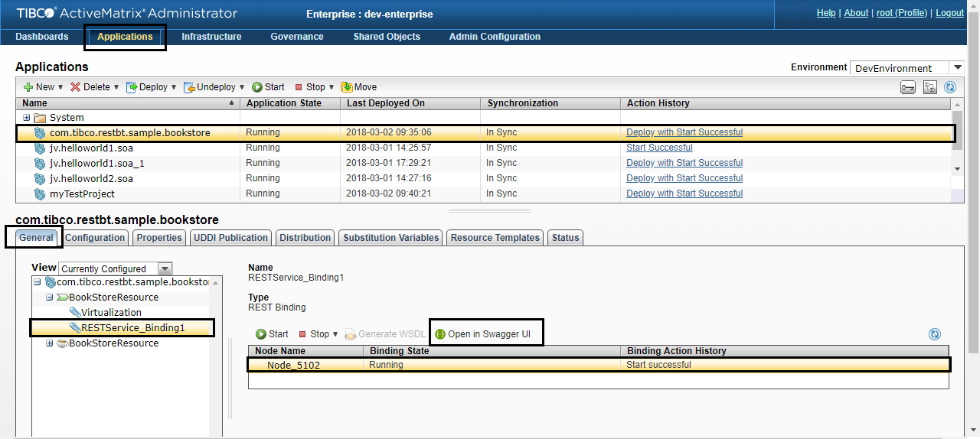Collapse the BookStoreResource service node

pos(50,298)
